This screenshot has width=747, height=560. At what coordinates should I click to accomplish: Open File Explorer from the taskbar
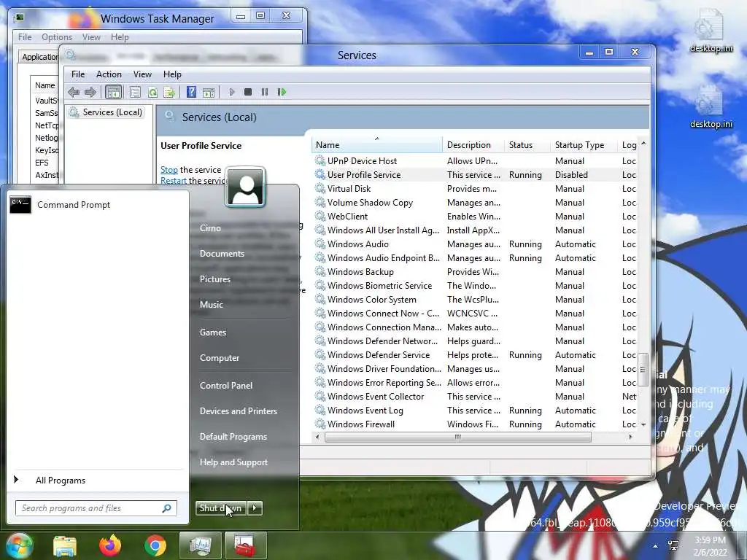tap(65, 545)
